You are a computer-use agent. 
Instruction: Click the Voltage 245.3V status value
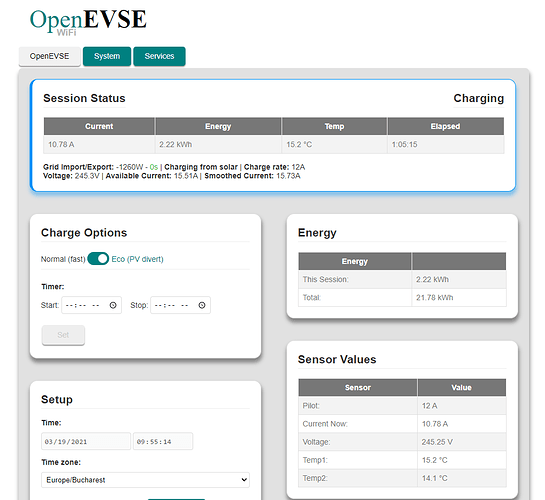[x=87, y=176]
